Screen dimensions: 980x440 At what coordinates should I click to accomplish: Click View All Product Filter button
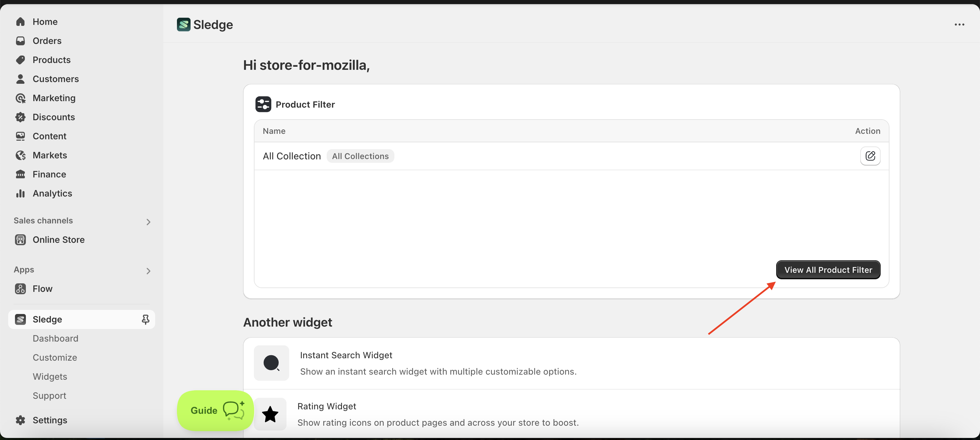[x=828, y=270]
